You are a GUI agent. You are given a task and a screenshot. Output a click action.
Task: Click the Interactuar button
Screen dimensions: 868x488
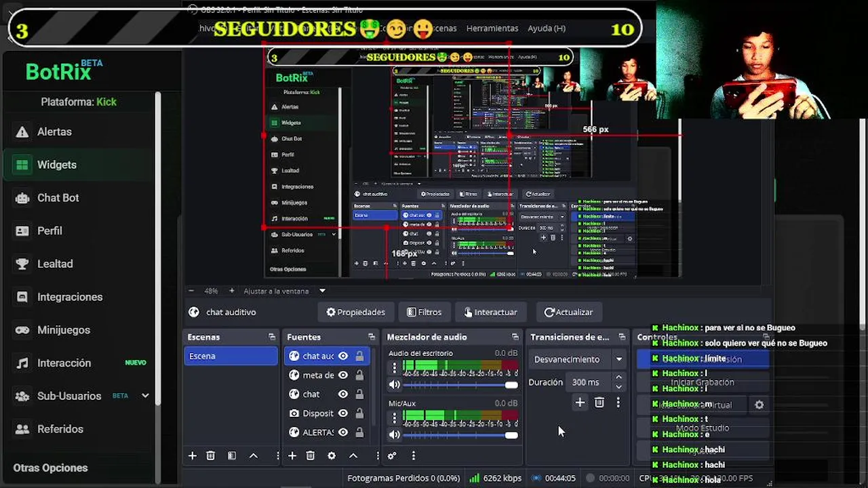pyautogui.click(x=490, y=312)
